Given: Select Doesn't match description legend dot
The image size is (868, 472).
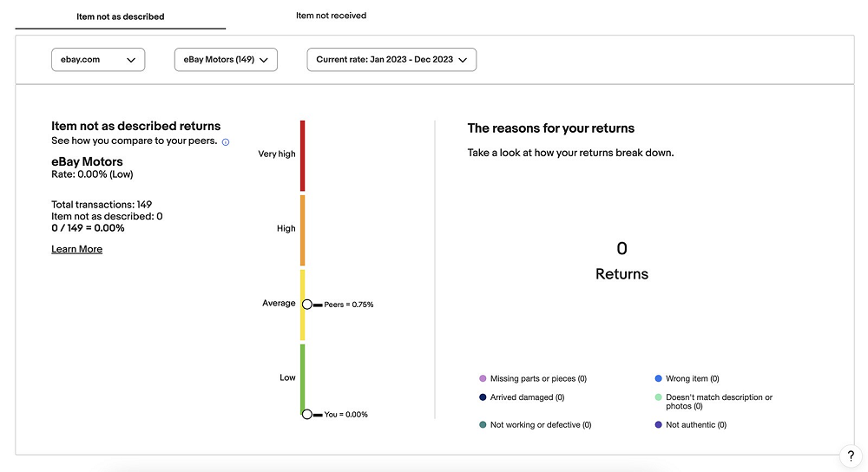Looking at the screenshot, I should [x=658, y=397].
